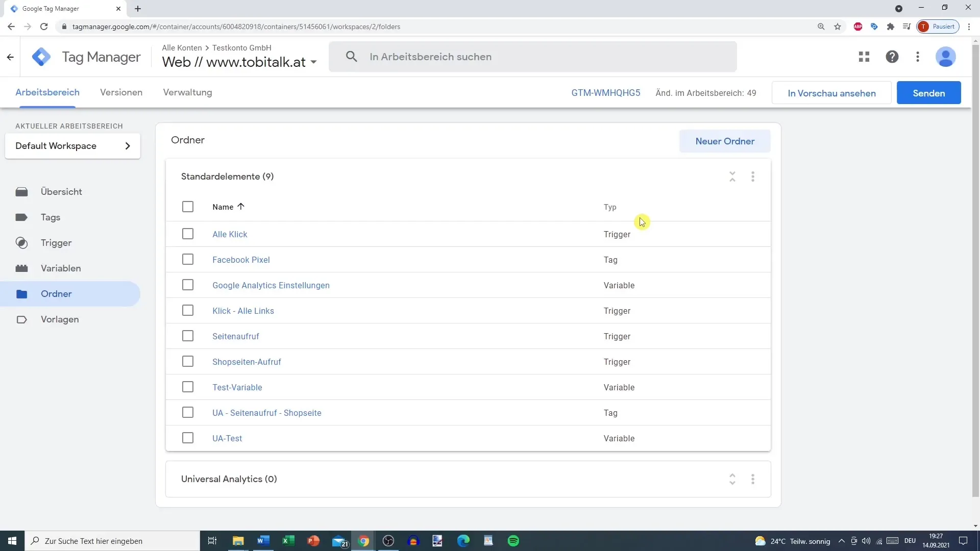Toggle checkbox for Alle Klick trigger

click(188, 234)
